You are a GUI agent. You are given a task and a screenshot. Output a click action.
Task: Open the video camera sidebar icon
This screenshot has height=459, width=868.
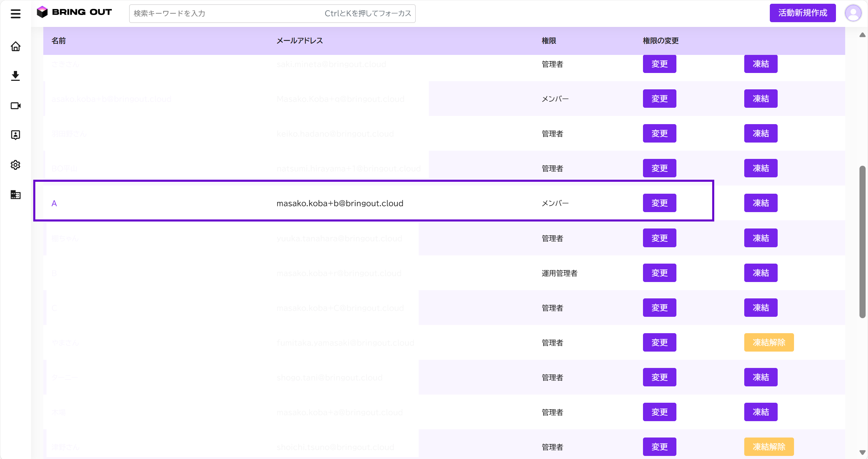click(15, 106)
